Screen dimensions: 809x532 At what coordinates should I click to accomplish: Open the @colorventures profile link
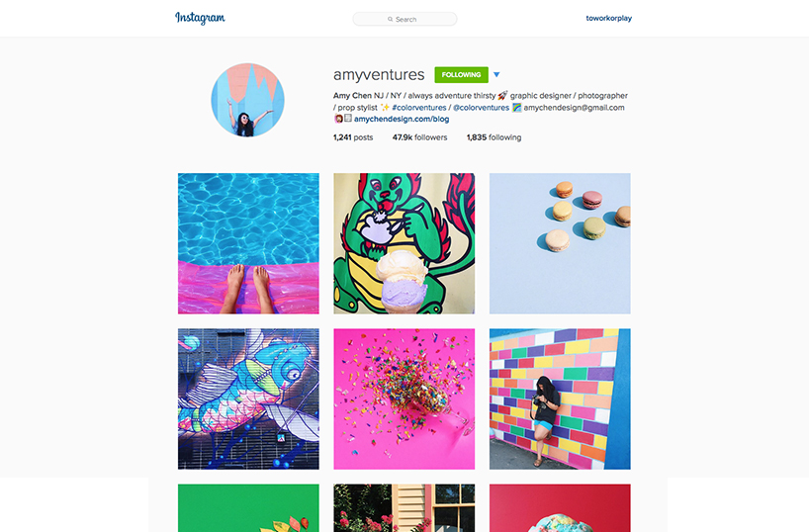point(481,108)
